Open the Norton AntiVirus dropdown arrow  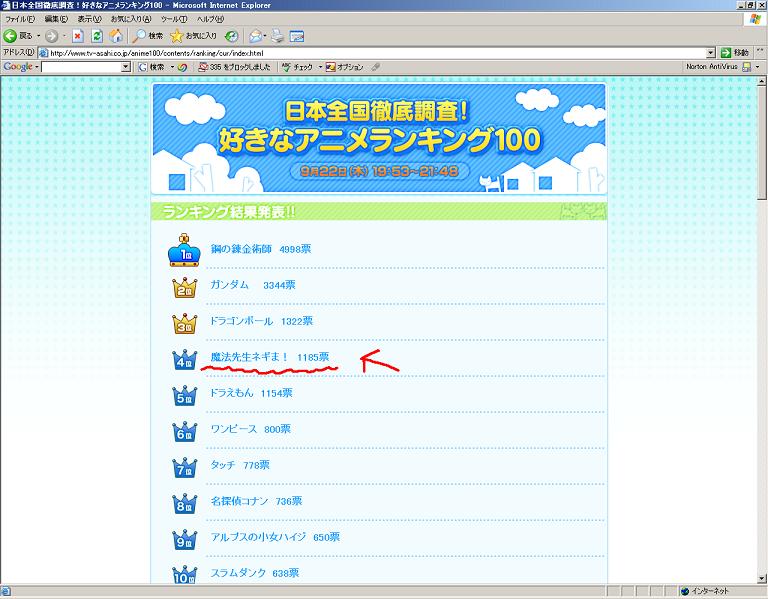(757, 67)
